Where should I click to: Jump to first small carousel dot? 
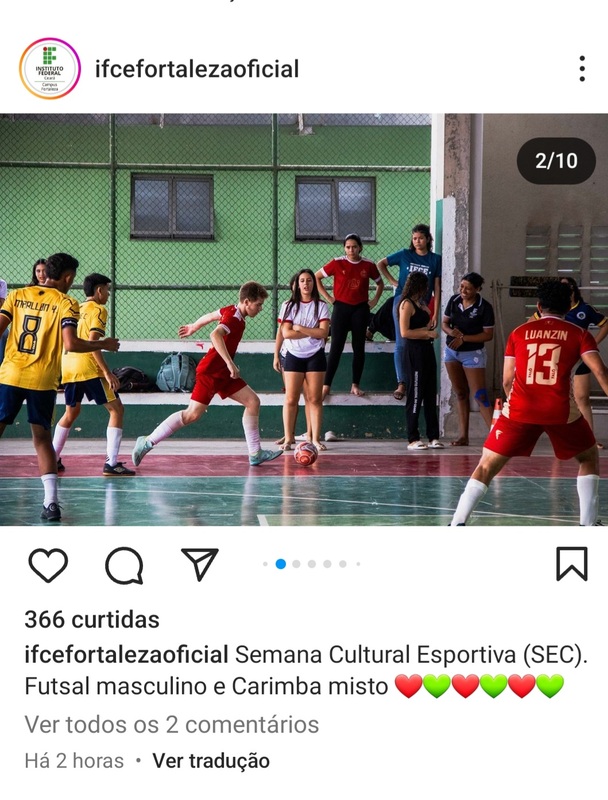[x=265, y=564]
